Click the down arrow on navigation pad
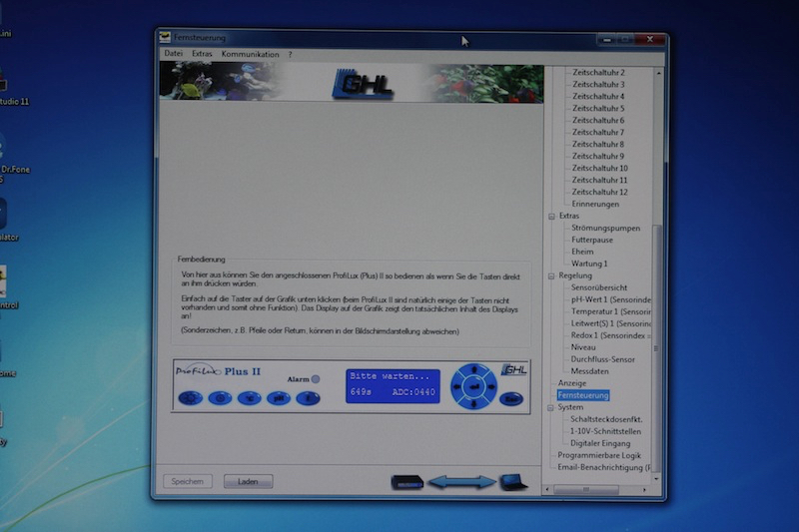Viewport: 799px width, 532px height. (x=473, y=403)
